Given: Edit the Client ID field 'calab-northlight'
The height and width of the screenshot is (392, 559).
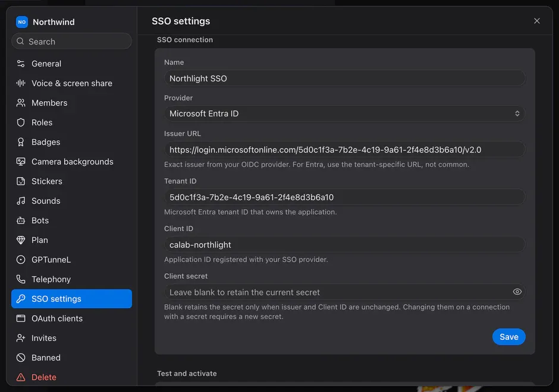Looking at the screenshot, I should [x=344, y=245].
